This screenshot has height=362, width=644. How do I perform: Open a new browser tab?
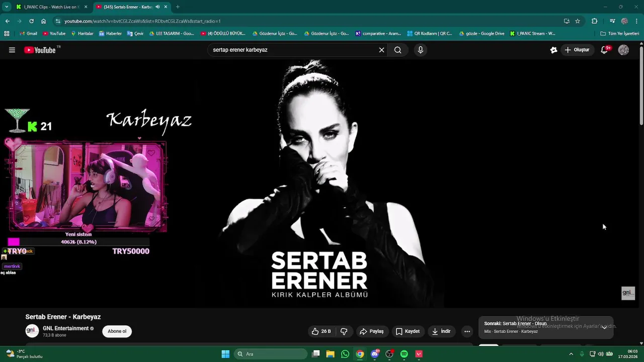pos(178,7)
